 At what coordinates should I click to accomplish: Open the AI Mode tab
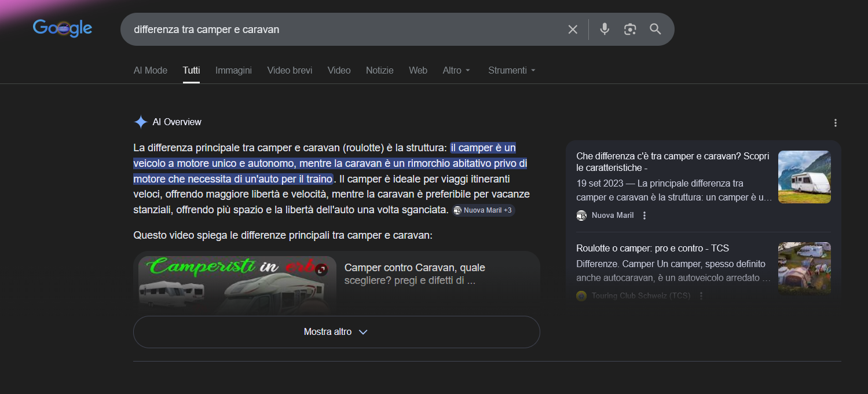click(150, 71)
